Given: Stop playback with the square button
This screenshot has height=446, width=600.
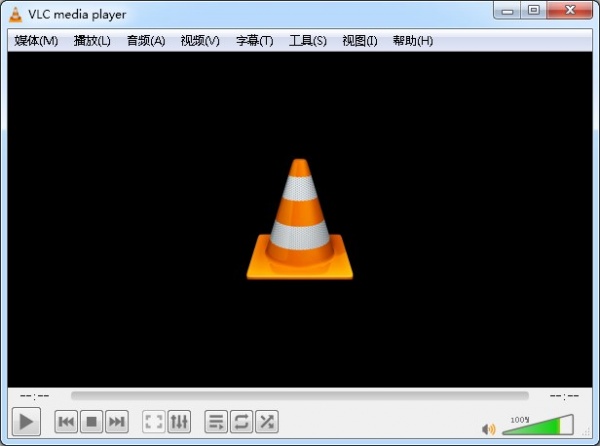Looking at the screenshot, I should (x=91, y=422).
